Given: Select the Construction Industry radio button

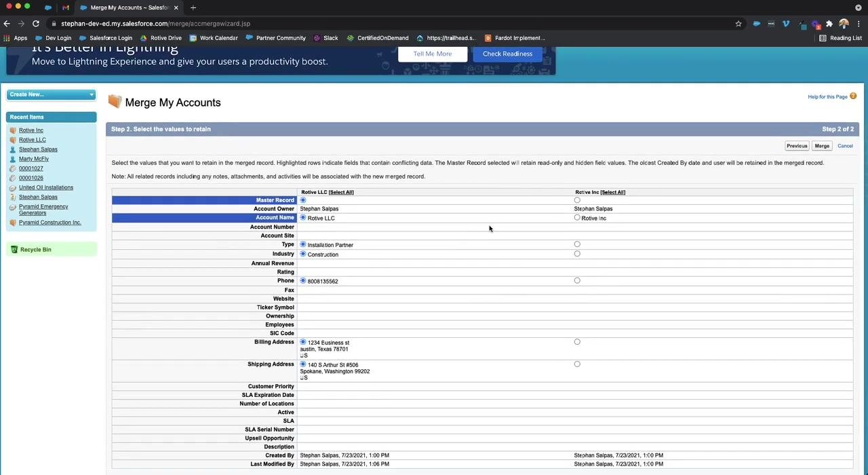Looking at the screenshot, I should pos(303,254).
